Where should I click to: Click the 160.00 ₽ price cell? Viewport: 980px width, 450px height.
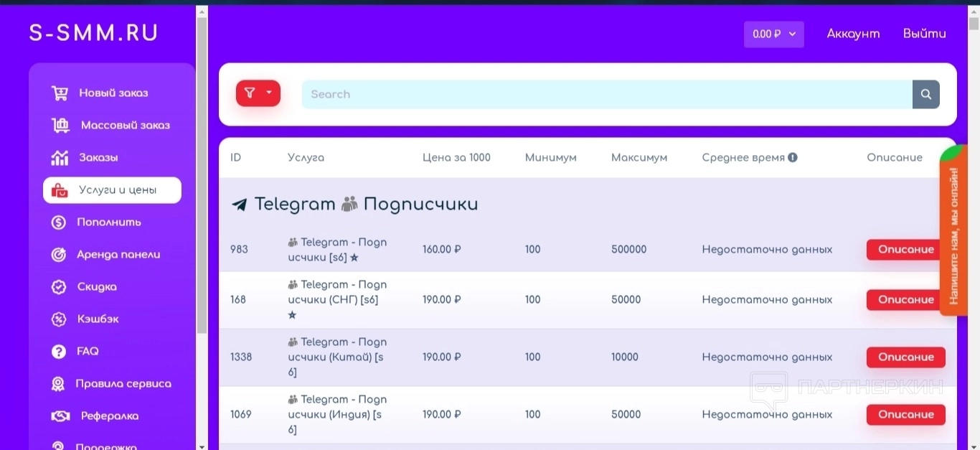pos(441,250)
